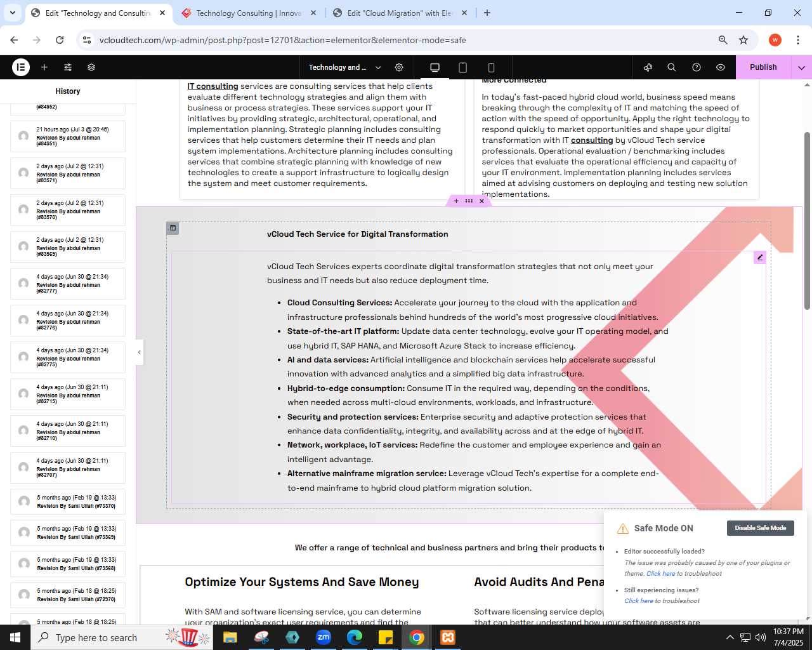Click the Optimize Your Systems And Save Money heading
The width and height of the screenshot is (812, 650).
pos(302,582)
